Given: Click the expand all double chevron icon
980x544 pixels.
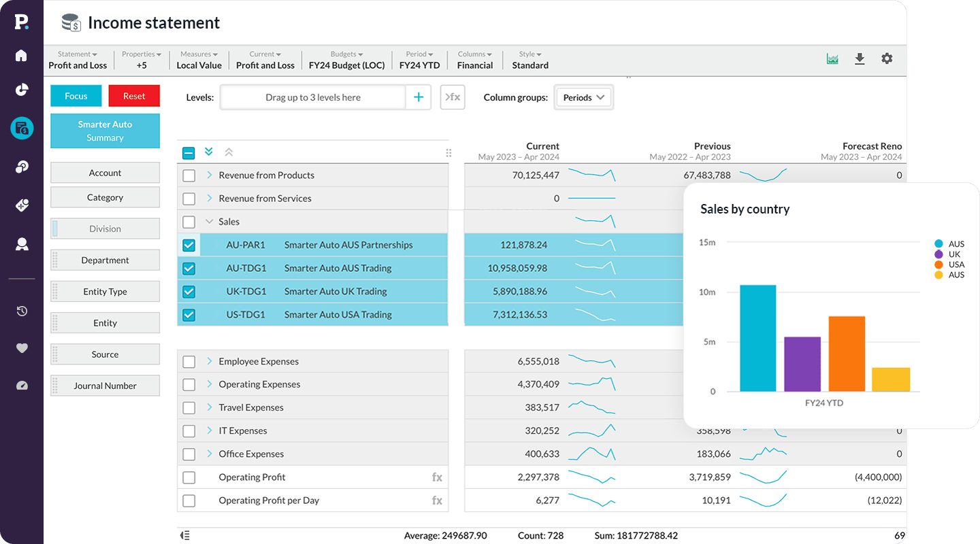Looking at the screenshot, I should coord(209,152).
